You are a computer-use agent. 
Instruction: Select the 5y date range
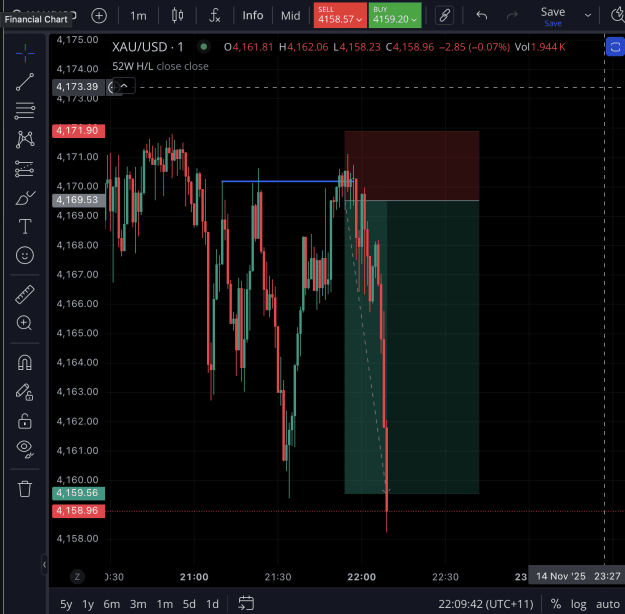click(66, 604)
